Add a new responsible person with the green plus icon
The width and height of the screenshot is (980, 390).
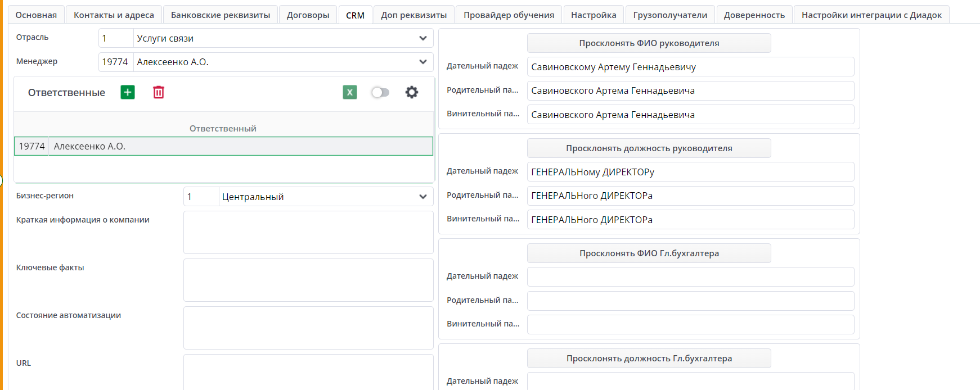[x=128, y=92]
